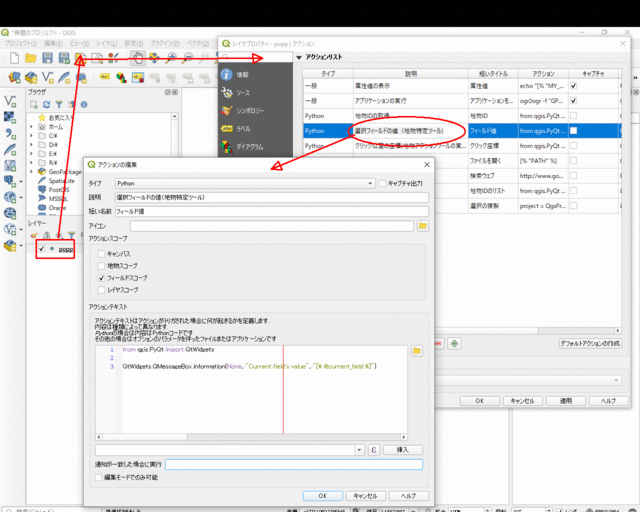Select the Pan Map hand tool
Viewport: 640px width, 512px height.
[x=138, y=58]
